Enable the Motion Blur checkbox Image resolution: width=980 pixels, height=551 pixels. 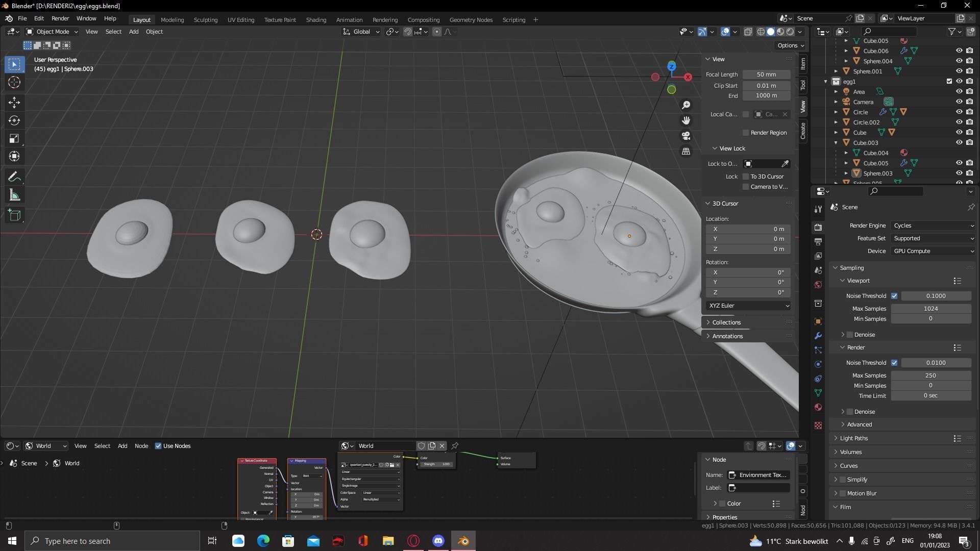pyautogui.click(x=843, y=493)
